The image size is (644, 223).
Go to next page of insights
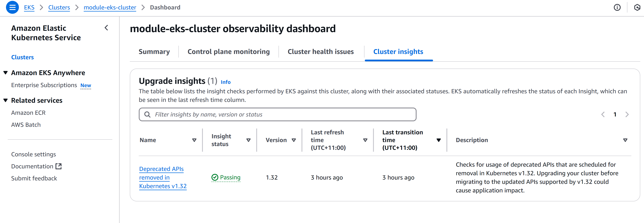tap(627, 115)
